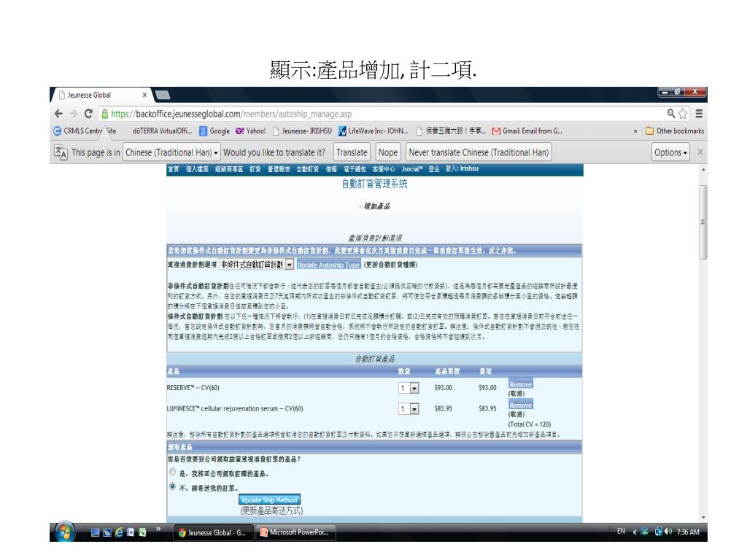Screen dimensions: 747x560
Task: Bookmark this page with the star icon
Action: tap(683, 113)
